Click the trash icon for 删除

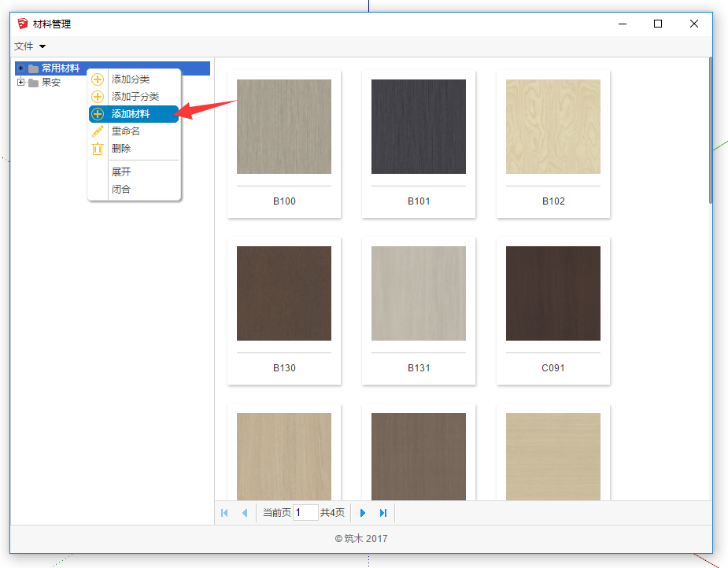(x=98, y=149)
